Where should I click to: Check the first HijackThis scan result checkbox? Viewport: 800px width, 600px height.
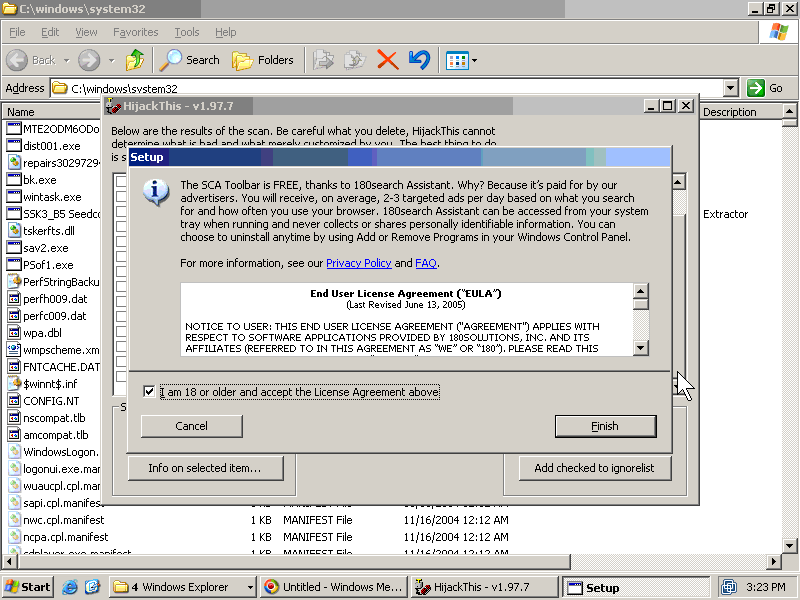pos(121,181)
